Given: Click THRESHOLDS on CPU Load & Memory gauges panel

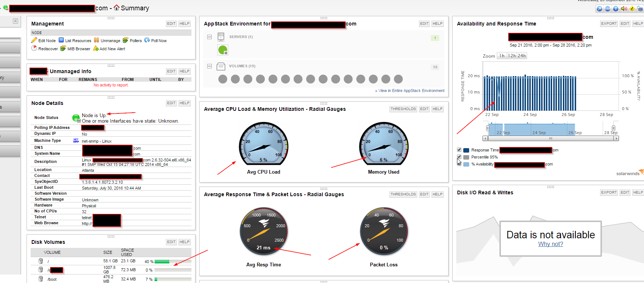Looking at the screenshot, I should 404,109.
